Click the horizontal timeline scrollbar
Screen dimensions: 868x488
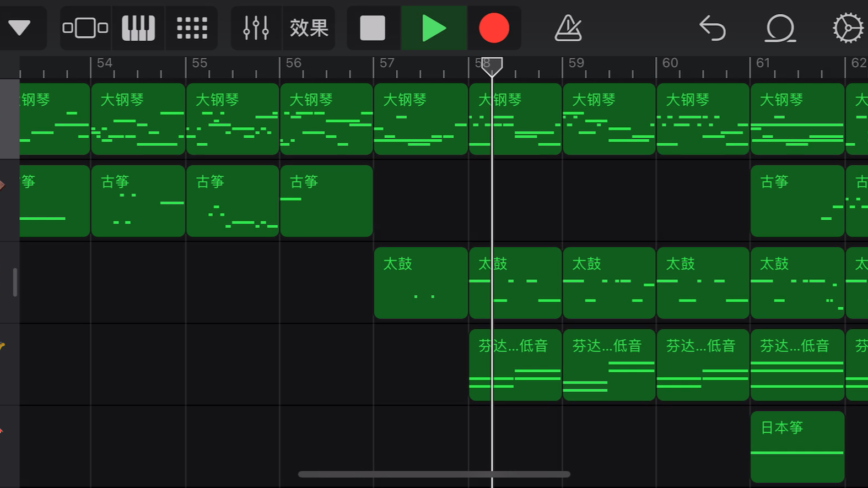(434, 474)
